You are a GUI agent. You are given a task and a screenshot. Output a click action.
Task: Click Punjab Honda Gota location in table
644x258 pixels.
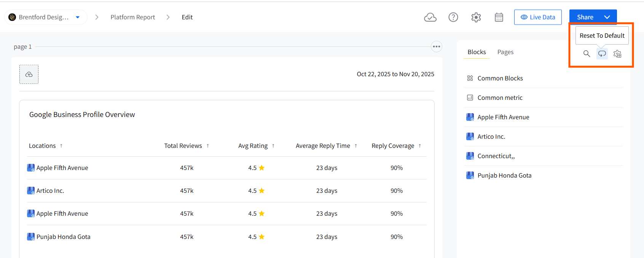tap(64, 237)
